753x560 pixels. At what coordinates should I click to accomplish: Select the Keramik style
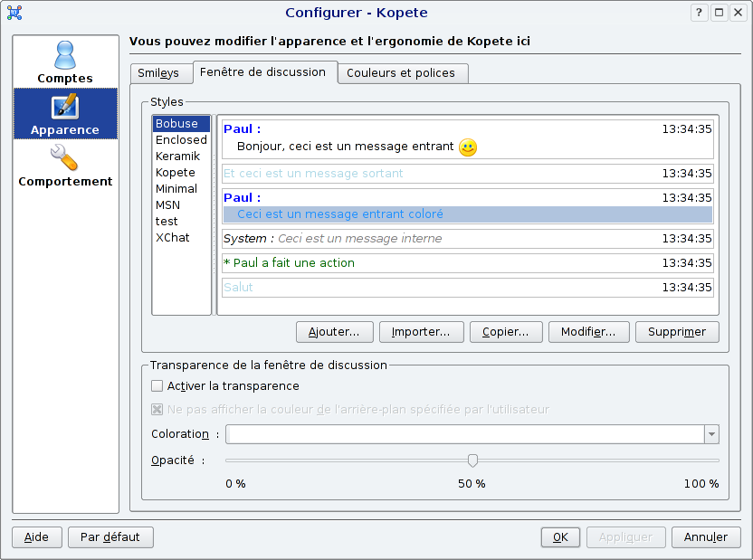182,156
